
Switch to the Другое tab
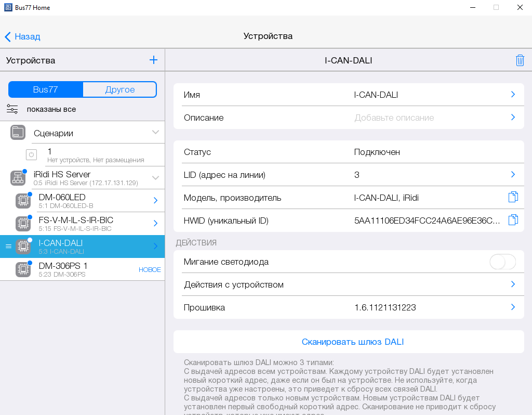[119, 89]
